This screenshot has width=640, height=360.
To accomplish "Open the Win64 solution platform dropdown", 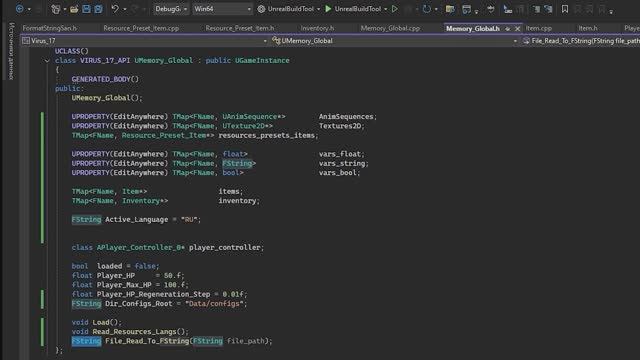I will coord(222,9).
